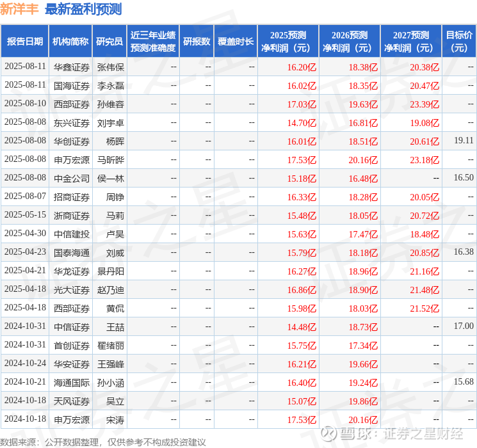The width and height of the screenshot is (477, 448).
Task: Click target price 19.11
Action: tap(464, 141)
